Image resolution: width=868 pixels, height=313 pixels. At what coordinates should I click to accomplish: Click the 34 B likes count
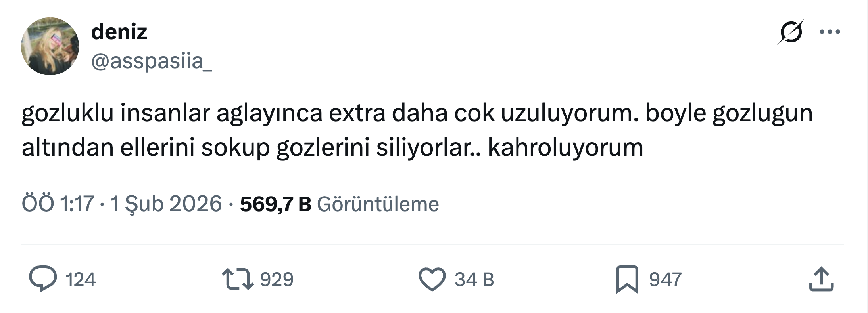pyautogui.click(x=474, y=279)
